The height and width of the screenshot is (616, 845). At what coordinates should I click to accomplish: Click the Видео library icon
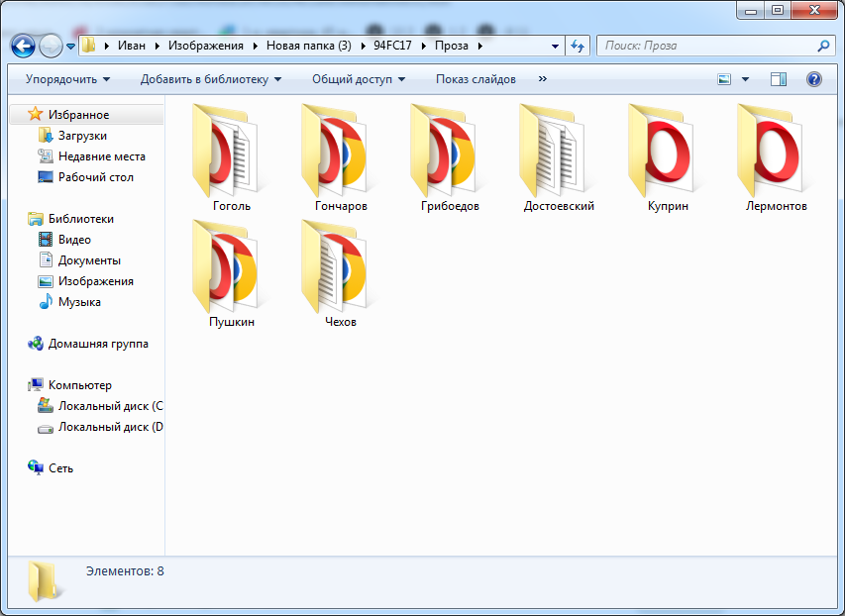click(46, 240)
